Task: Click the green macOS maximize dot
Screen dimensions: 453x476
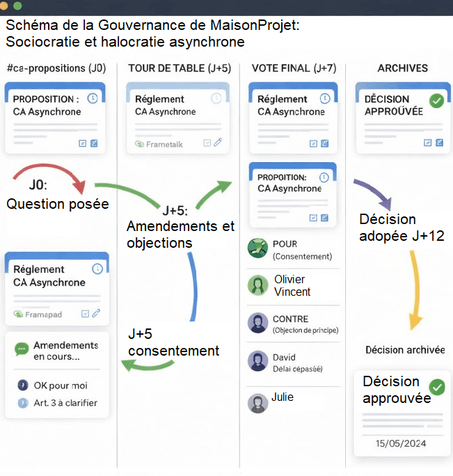Action: [x=19, y=6]
